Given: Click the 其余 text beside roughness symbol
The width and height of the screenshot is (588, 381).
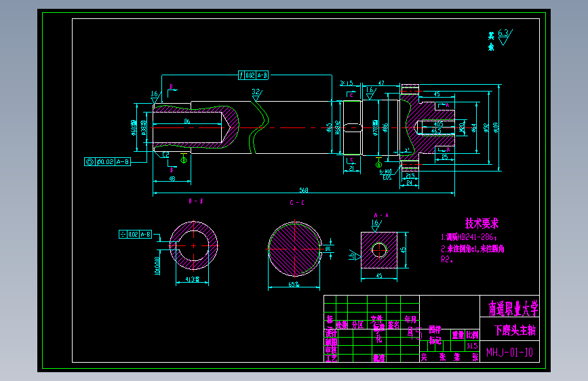Looking at the screenshot, I should click(x=491, y=41).
